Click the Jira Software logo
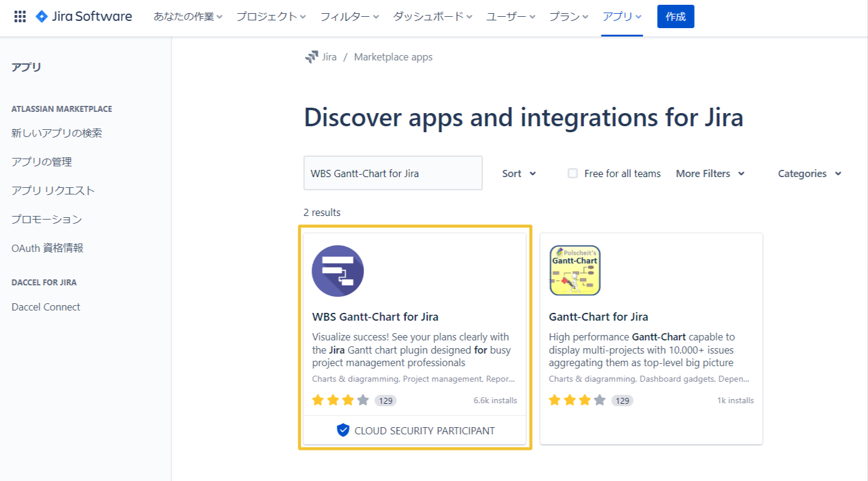 point(84,17)
